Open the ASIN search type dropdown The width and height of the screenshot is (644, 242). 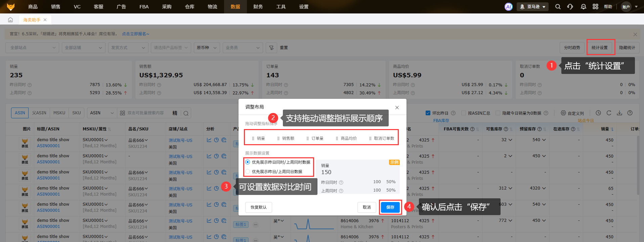tap(102, 113)
